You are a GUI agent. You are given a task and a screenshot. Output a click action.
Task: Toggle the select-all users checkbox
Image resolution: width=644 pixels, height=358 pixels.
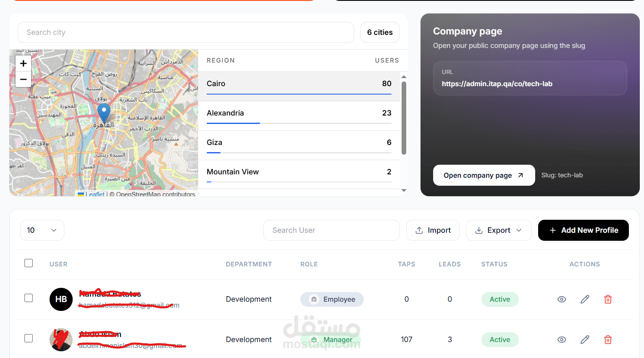click(29, 263)
